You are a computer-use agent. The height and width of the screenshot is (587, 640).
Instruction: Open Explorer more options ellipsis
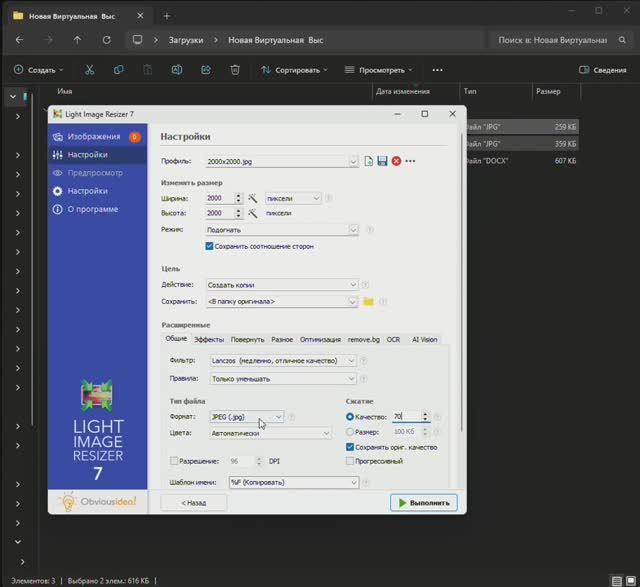tap(437, 70)
